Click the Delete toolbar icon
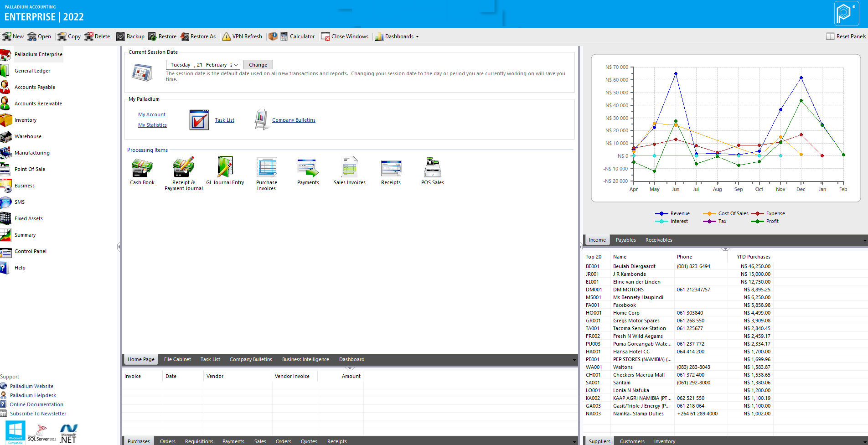The height and width of the screenshot is (445, 868). pyautogui.click(x=89, y=36)
